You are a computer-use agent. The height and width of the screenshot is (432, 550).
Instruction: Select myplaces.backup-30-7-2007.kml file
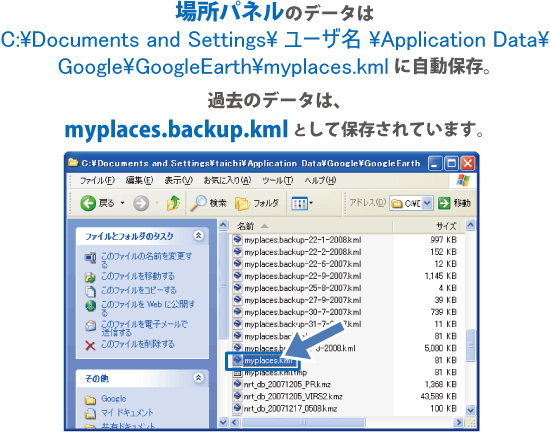coord(303,312)
